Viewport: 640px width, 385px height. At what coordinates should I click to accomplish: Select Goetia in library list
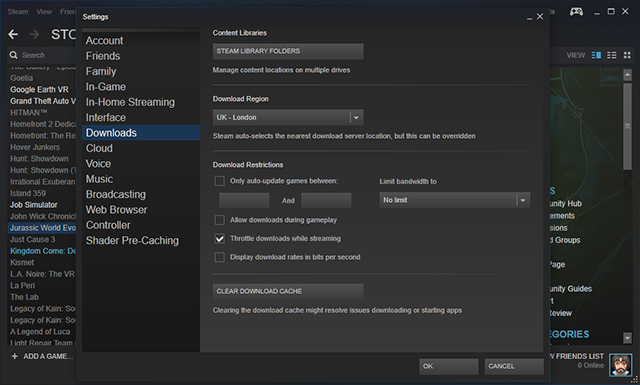(21, 78)
